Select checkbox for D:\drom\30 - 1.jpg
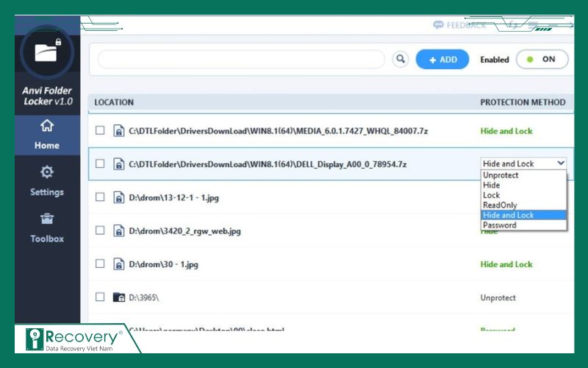Image resolution: width=588 pixels, height=368 pixels. (x=100, y=264)
